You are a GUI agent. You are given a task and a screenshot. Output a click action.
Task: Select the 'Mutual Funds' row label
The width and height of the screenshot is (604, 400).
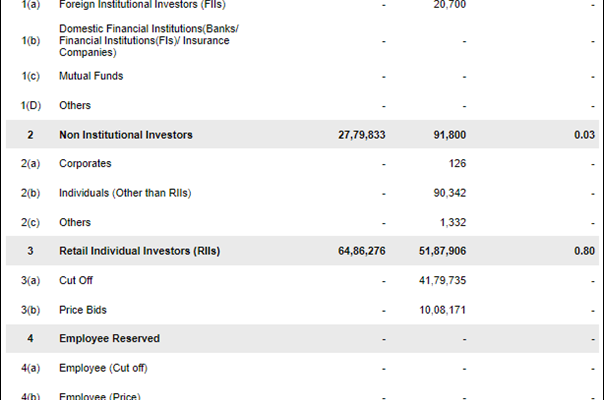[x=91, y=76]
